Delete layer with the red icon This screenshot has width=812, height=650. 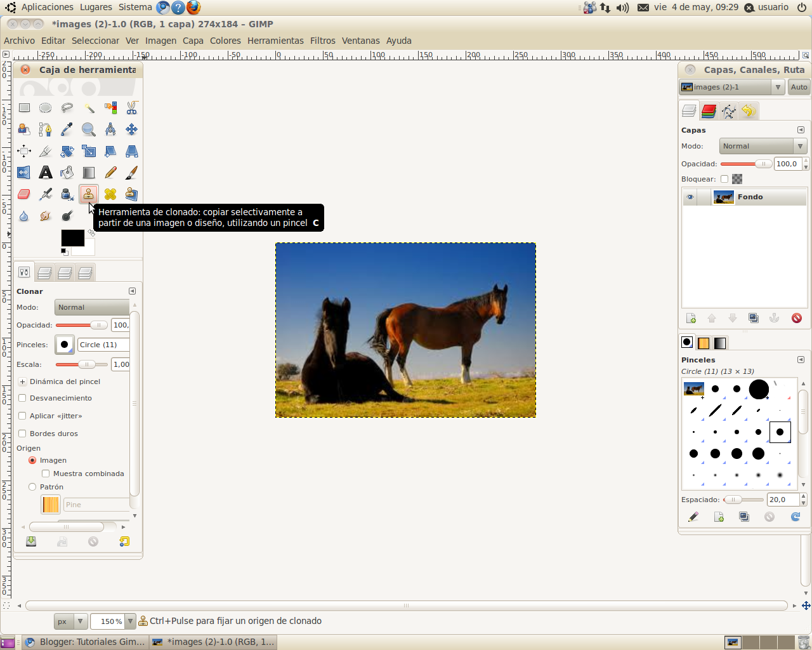797,318
